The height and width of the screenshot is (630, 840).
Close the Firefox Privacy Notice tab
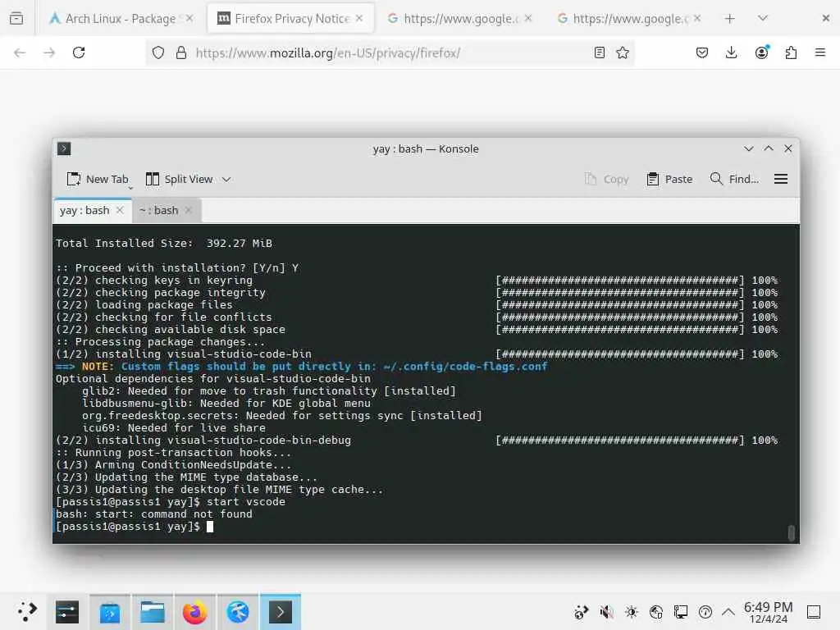coord(359,18)
